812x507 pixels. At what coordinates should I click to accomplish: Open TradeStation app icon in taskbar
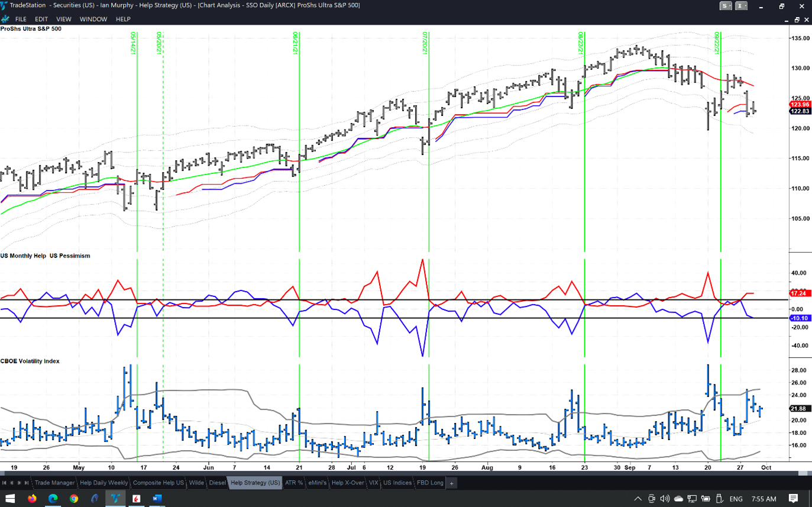[115, 499]
